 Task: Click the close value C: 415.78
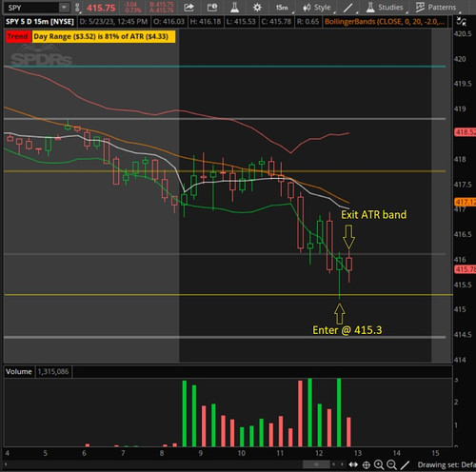[x=276, y=22]
